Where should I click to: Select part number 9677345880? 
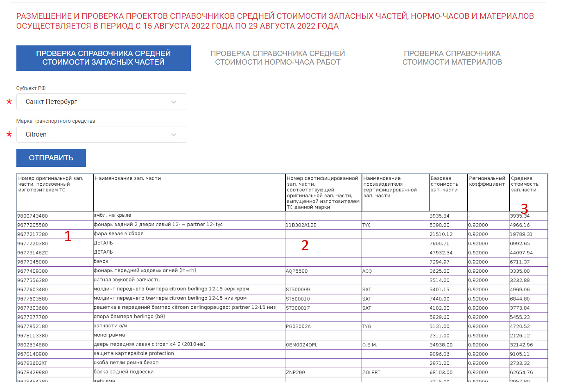(x=32, y=262)
